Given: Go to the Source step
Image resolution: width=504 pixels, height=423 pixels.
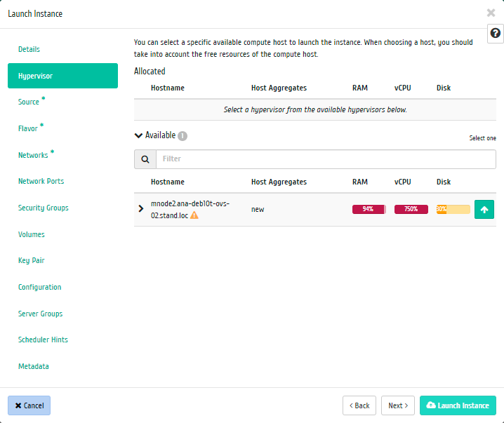Looking at the screenshot, I should [x=29, y=102].
